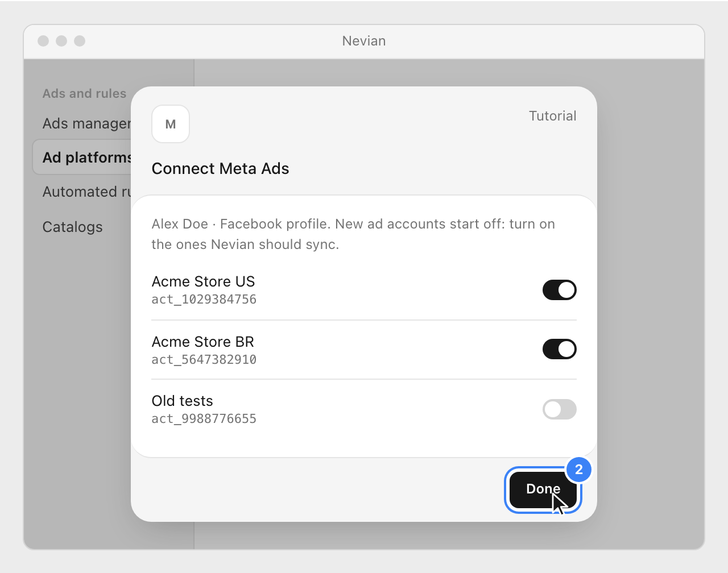The width and height of the screenshot is (728, 573).
Task: Click the Alex Doe Facebook profile description
Action: (x=353, y=234)
